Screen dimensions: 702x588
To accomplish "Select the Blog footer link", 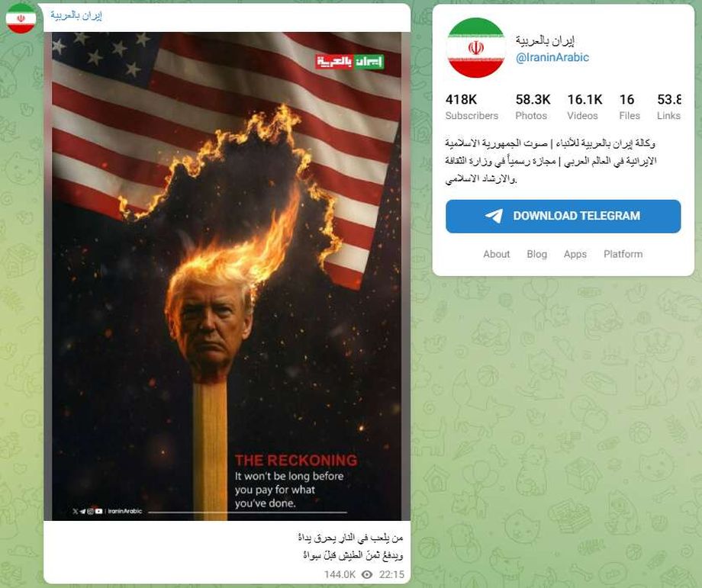I will [536, 254].
